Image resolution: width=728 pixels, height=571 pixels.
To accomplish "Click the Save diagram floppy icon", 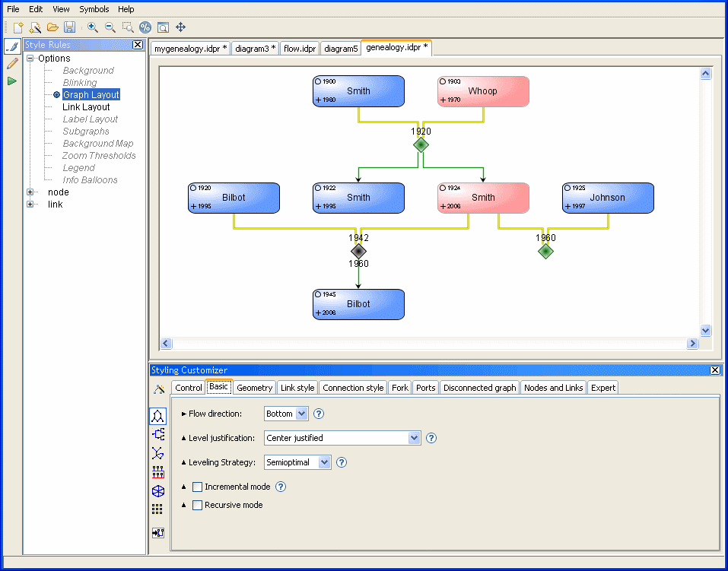I will point(69,27).
